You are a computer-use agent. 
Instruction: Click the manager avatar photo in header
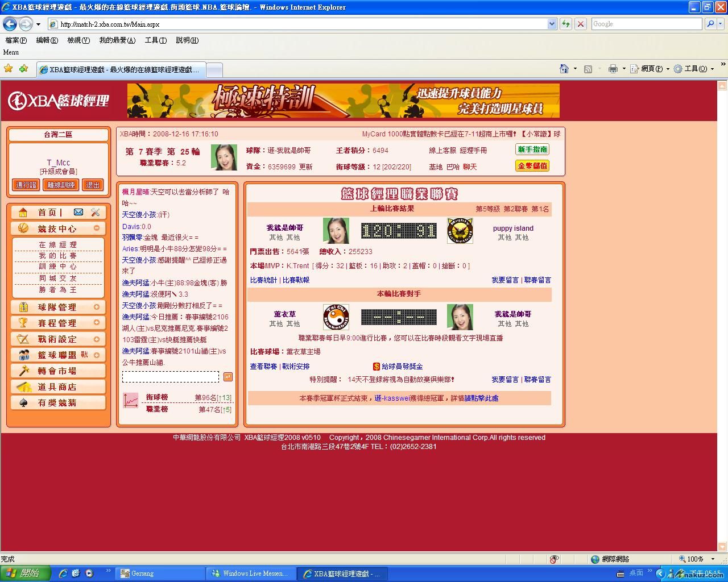[224, 157]
